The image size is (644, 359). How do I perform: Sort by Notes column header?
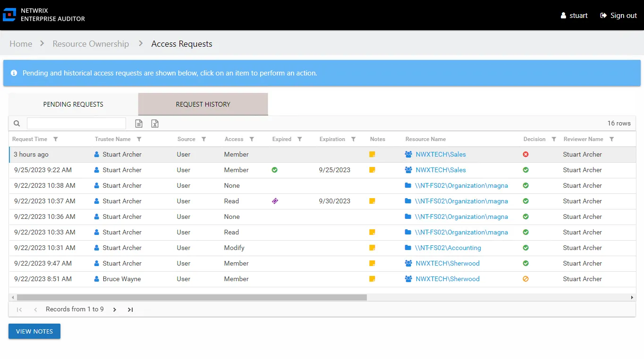[378, 139]
